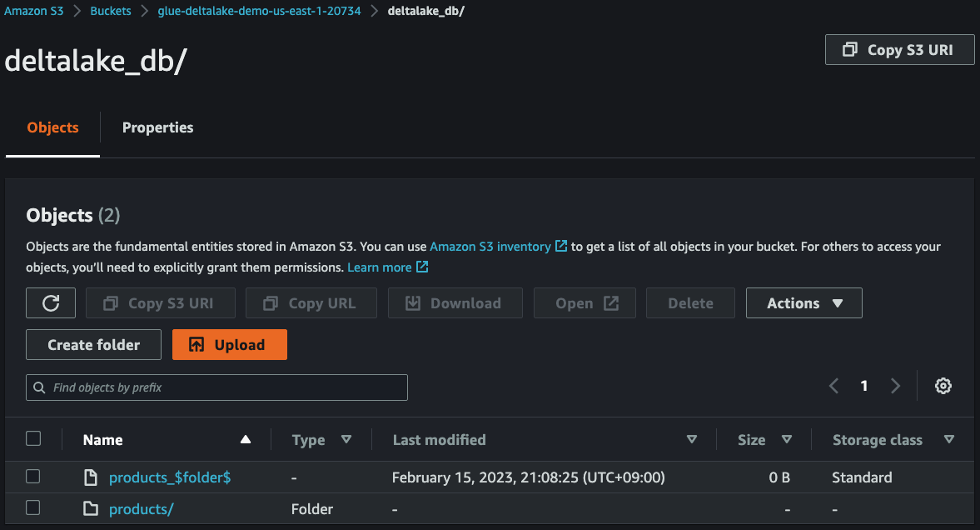Sort by Last modified column arrow
980x530 pixels.
692,439
